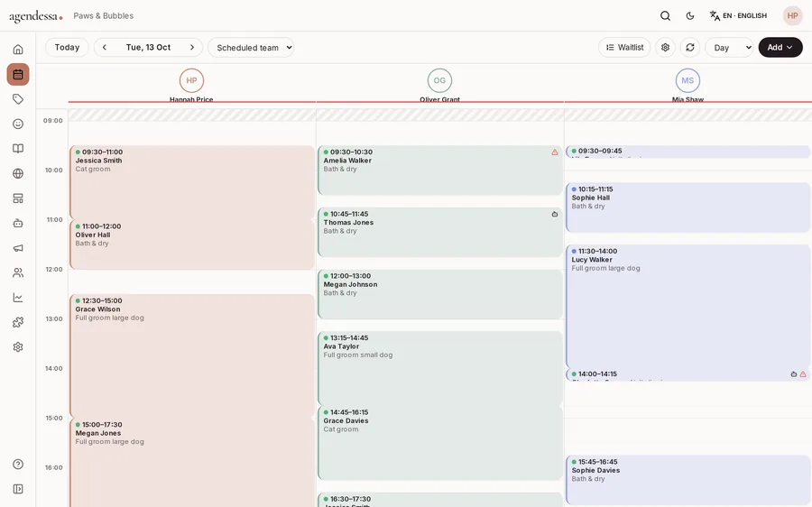The width and height of the screenshot is (812, 507).
Task: Open the globe icon in the sidebar
Action: click(18, 173)
